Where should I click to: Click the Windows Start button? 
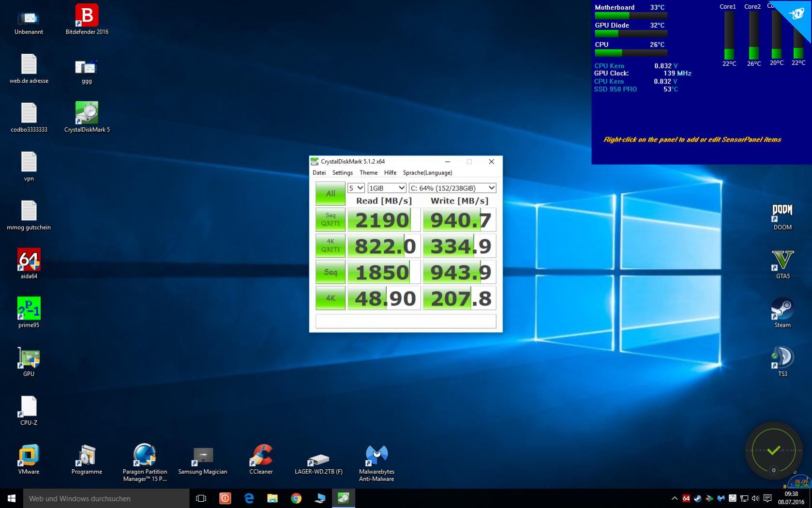pyautogui.click(x=12, y=498)
